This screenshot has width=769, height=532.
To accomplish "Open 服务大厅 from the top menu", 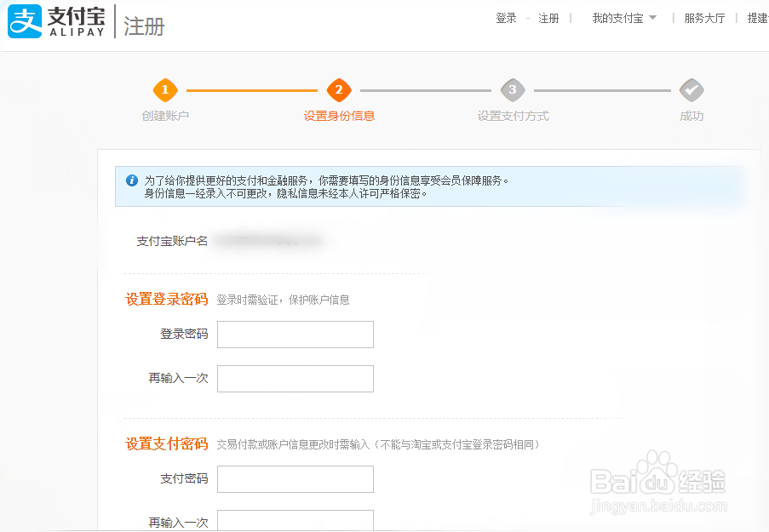I will pyautogui.click(x=703, y=17).
